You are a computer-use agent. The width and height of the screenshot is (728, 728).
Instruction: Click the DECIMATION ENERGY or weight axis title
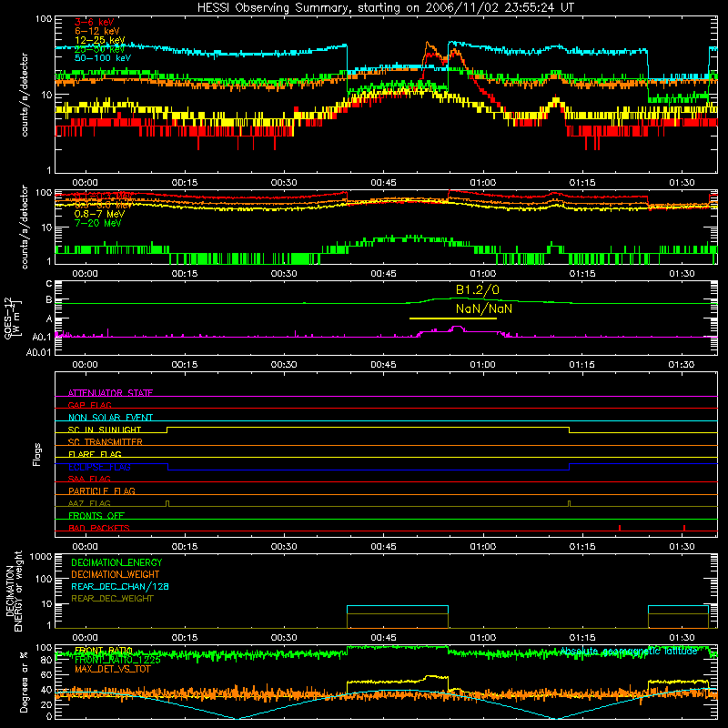(14, 591)
